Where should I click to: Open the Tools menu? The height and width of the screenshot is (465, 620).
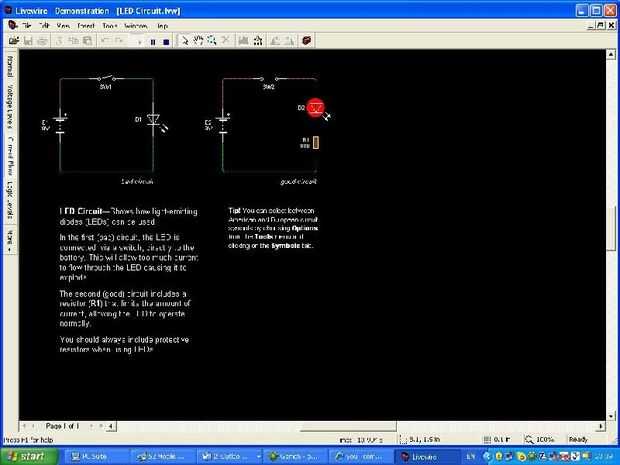tap(110, 26)
